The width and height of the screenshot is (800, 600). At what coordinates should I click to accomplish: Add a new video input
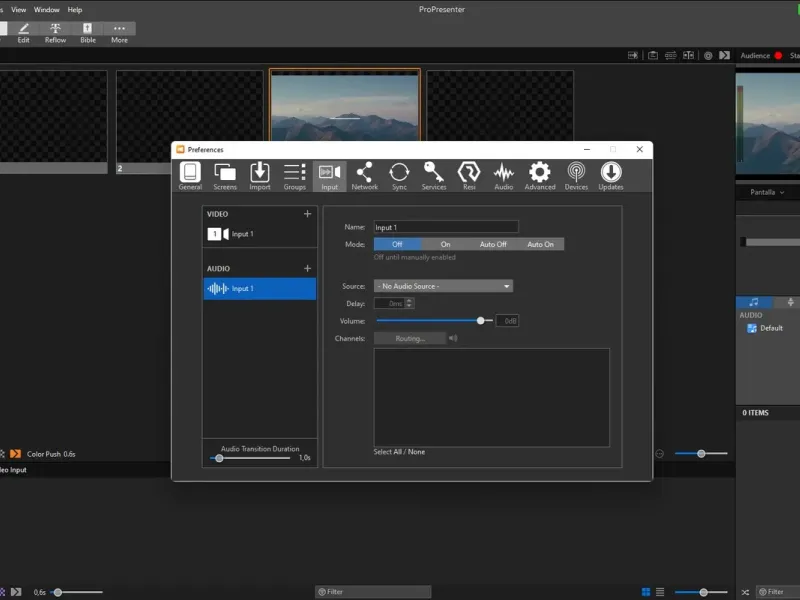coord(307,214)
